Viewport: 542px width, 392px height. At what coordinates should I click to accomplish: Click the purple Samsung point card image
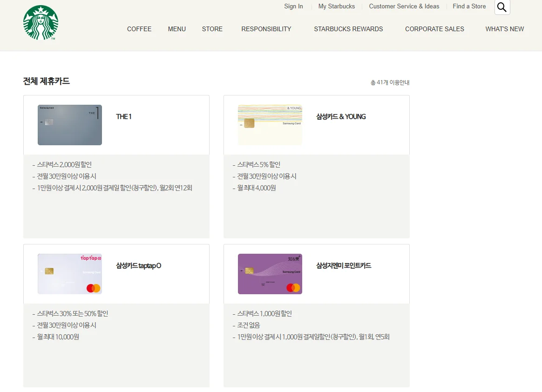270,274
